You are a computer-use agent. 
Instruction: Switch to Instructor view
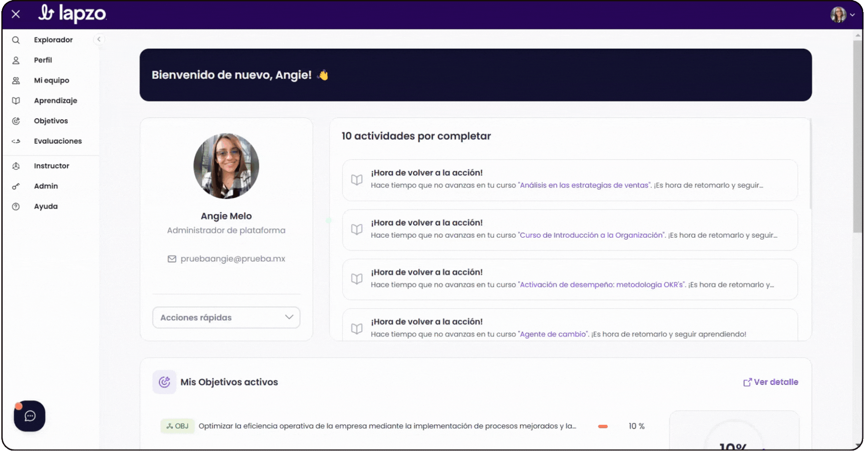(x=51, y=166)
